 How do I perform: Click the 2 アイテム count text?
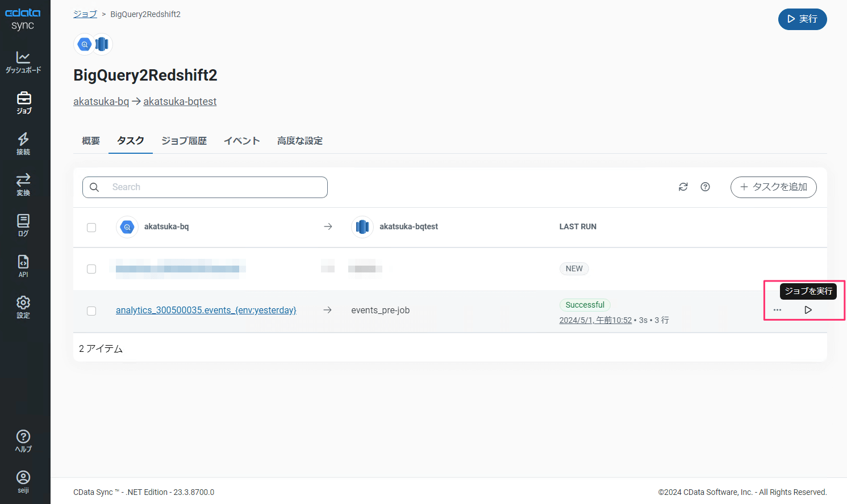(101, 348)
